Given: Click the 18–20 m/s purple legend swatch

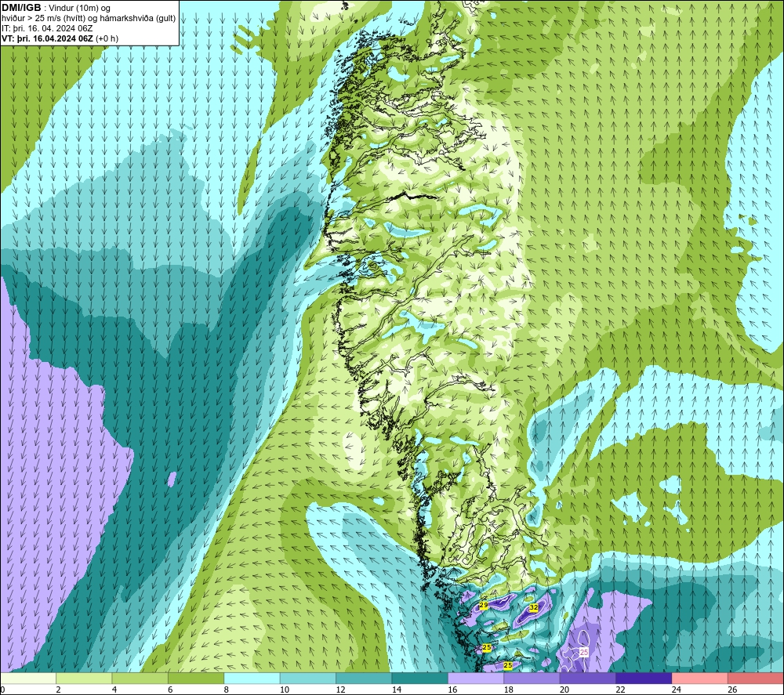Looking at the screenshot, I should [x=532, y=679].
